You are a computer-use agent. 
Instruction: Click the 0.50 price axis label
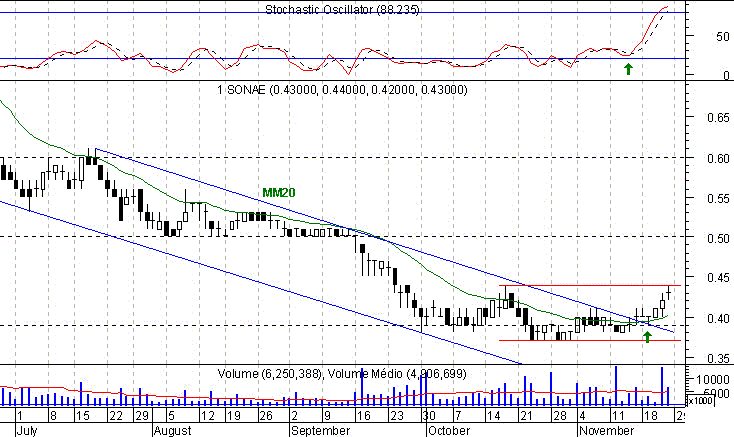pos(718,238)
